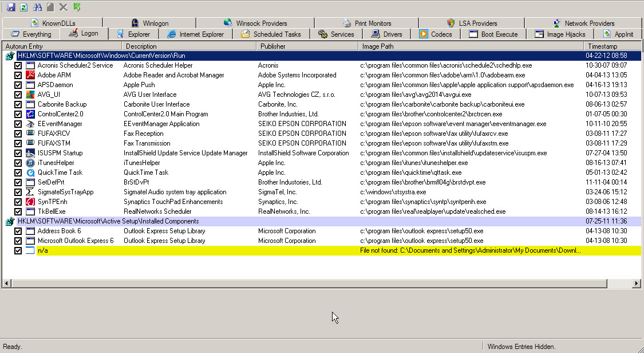Click the SigmatelSysTrayApp sigma icon
Image resolution: width=644 pixels, height=353 pixels.
30,192
